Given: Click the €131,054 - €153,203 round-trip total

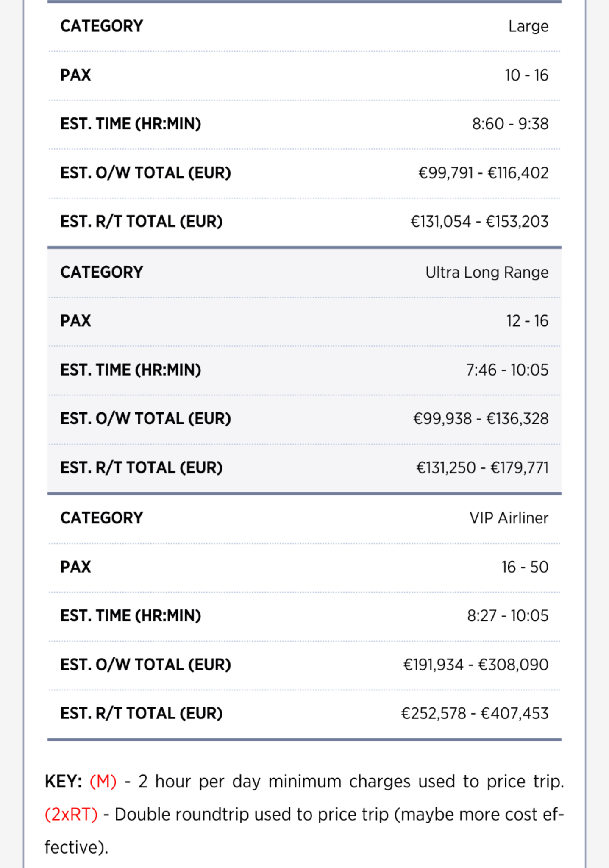Looking at the screenshot, I should 479,222.
